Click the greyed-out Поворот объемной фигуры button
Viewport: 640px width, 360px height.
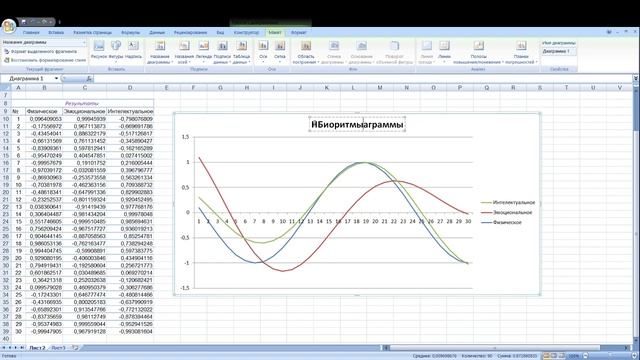(x=394, y=52)
